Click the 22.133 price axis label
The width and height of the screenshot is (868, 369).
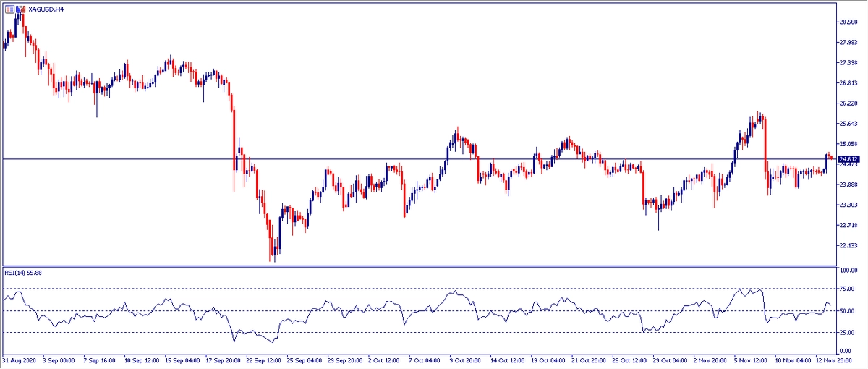(848, 246)
